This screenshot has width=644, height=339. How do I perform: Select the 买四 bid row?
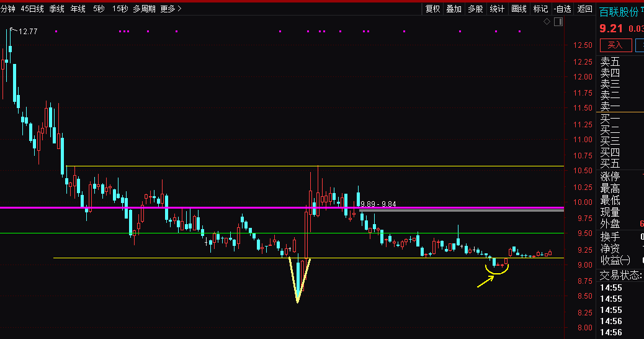tap(610, 153)
